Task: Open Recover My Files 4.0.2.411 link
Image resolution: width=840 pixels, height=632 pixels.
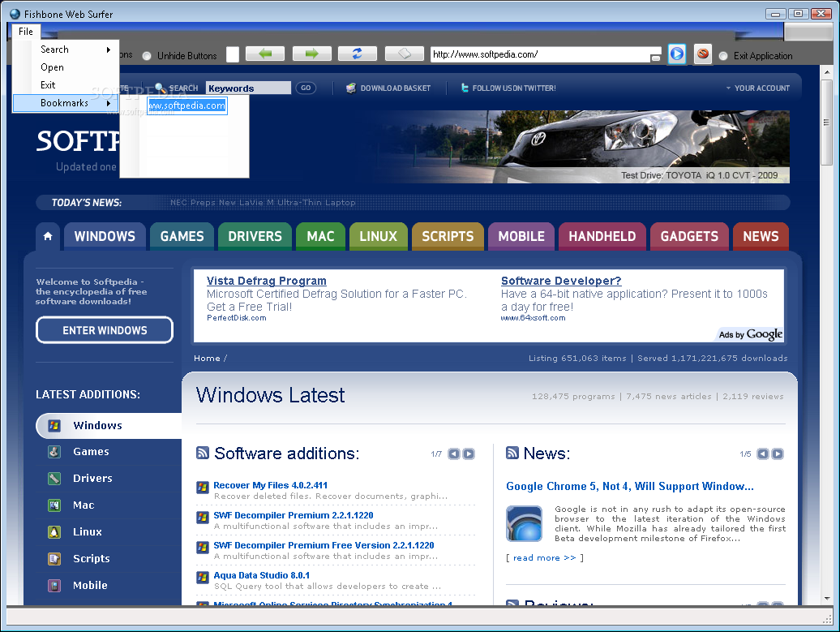Action: click(x=271, y=485)
